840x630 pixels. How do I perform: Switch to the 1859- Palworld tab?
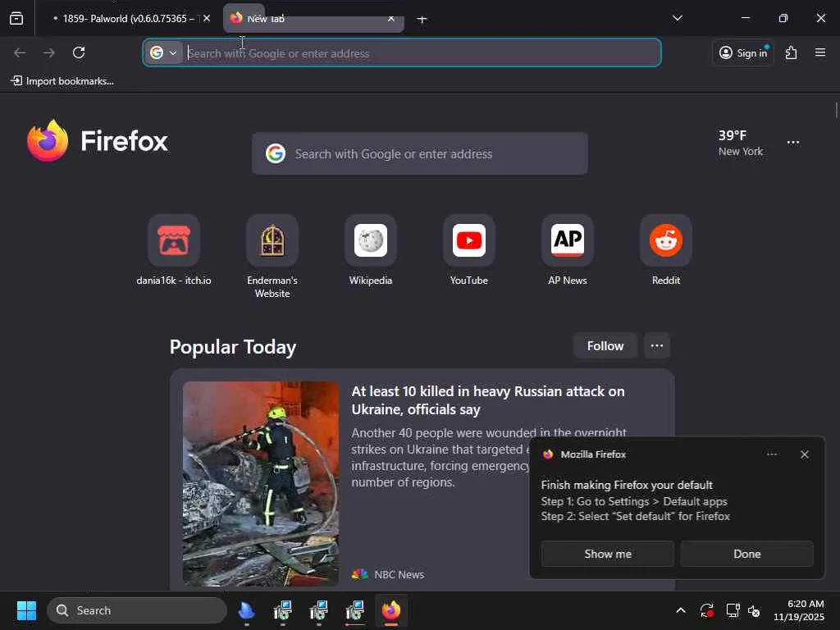tap(127, 19)
